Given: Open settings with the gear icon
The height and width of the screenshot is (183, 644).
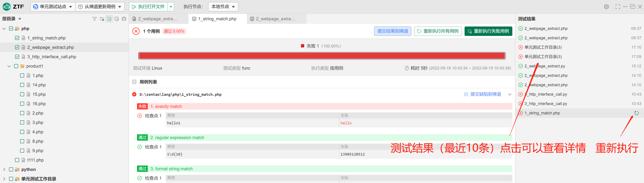Looking at the screenshot, I should pyautogui.click(x=606, y=7).
